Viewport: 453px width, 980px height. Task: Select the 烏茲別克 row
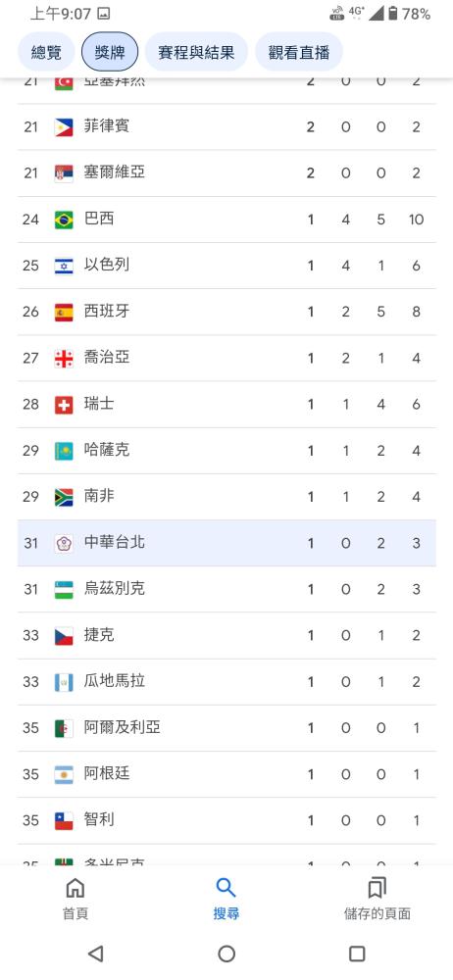pyautogui.click(x=226, y=589)
